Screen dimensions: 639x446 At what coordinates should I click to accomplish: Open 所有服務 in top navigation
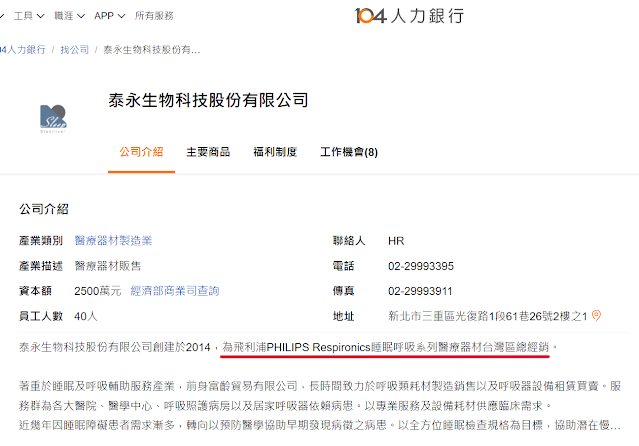point(154,16)
